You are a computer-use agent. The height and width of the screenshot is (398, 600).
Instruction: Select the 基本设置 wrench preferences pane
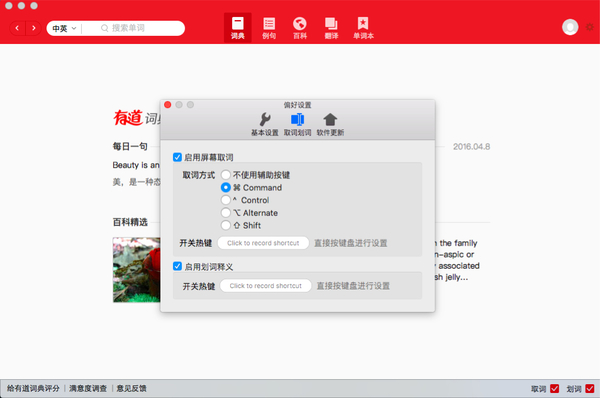pos(264,124)
